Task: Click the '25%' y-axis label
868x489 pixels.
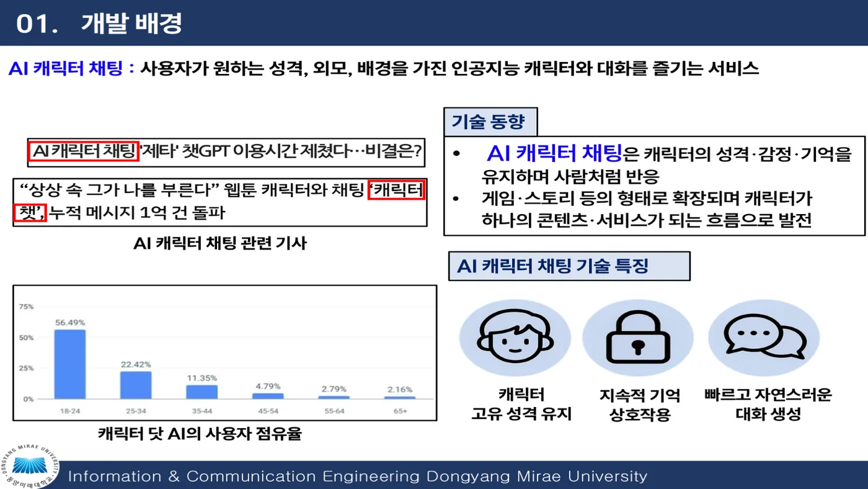Action: pos(27,368)
